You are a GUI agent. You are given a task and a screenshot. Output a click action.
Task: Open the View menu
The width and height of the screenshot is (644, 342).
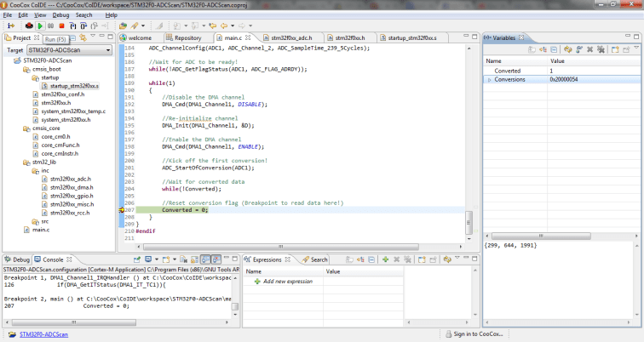(40, 15)
